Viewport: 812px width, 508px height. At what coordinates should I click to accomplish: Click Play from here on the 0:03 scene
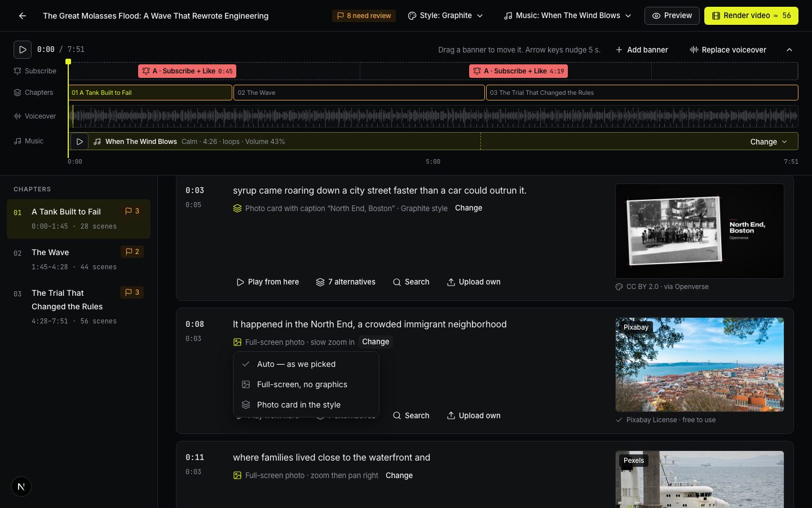click(x=268, y=282)
